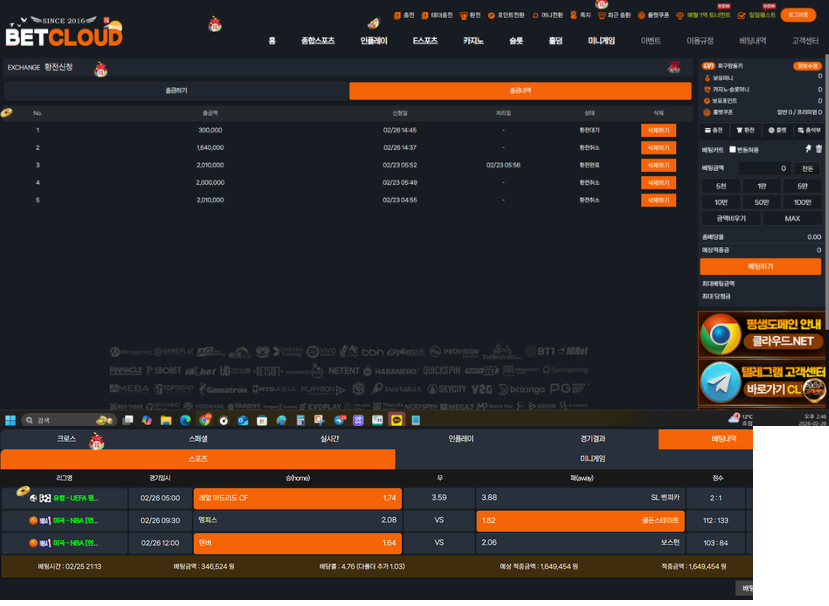Screen dimensions: 829x606
Task: Open the KakaoTalk icon in taskbar
Action: [x=396, y=421]
